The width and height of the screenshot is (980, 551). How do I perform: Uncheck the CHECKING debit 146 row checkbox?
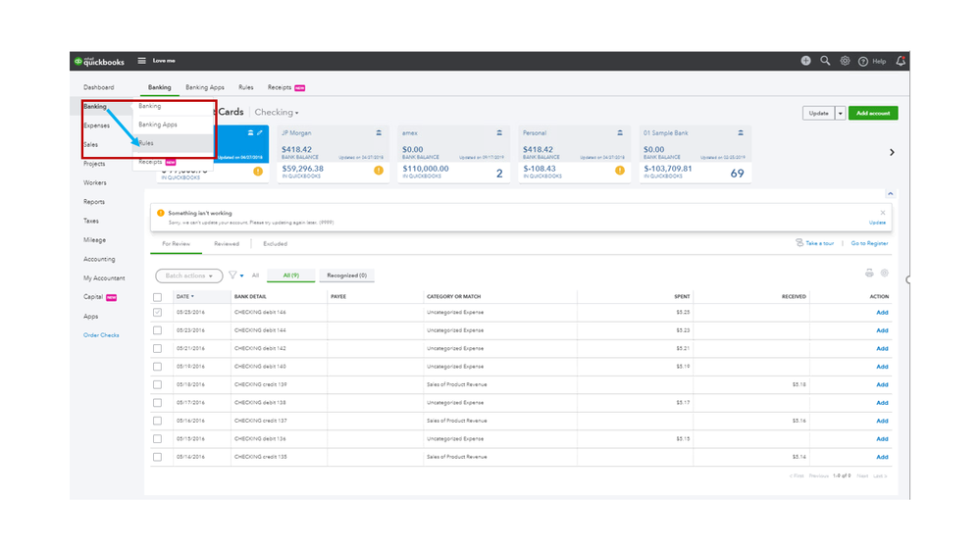click(158, 313)
